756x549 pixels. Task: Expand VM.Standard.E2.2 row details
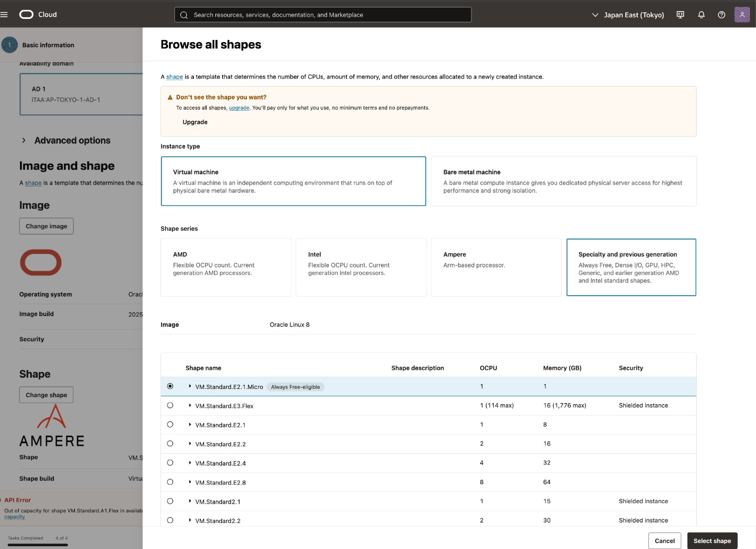tap(190, 444)
